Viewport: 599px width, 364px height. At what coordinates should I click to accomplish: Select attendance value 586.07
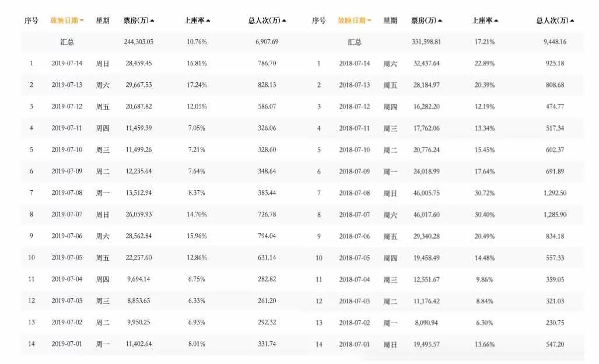(x=267, y=106)
